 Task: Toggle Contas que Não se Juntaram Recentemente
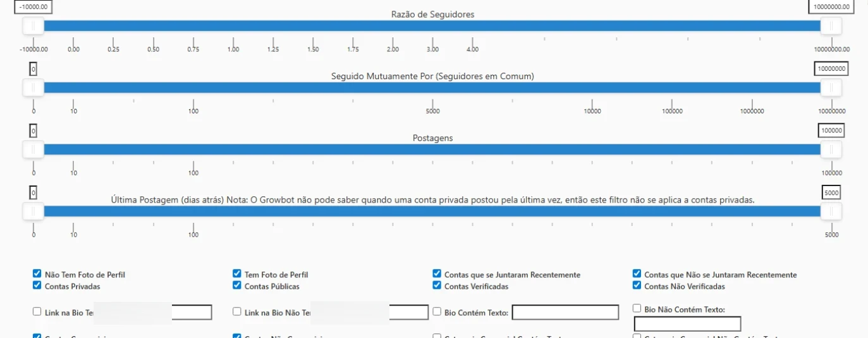tap(637, 274)
